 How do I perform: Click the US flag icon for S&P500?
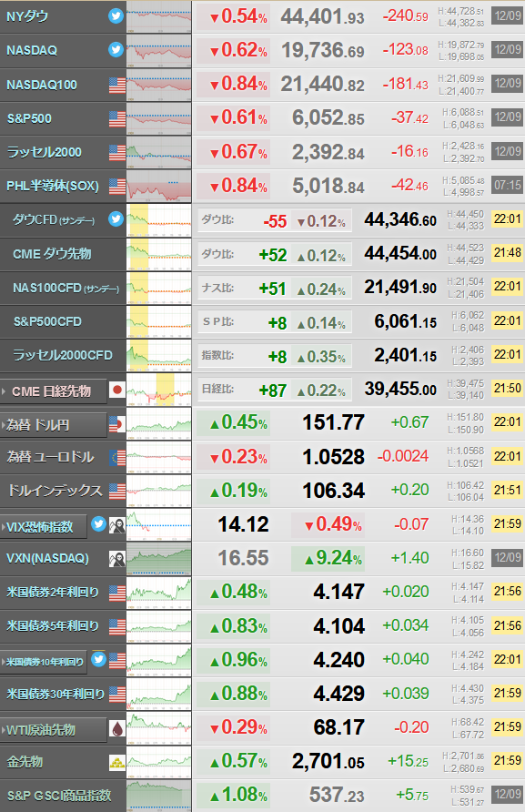[x=117, y=118]
